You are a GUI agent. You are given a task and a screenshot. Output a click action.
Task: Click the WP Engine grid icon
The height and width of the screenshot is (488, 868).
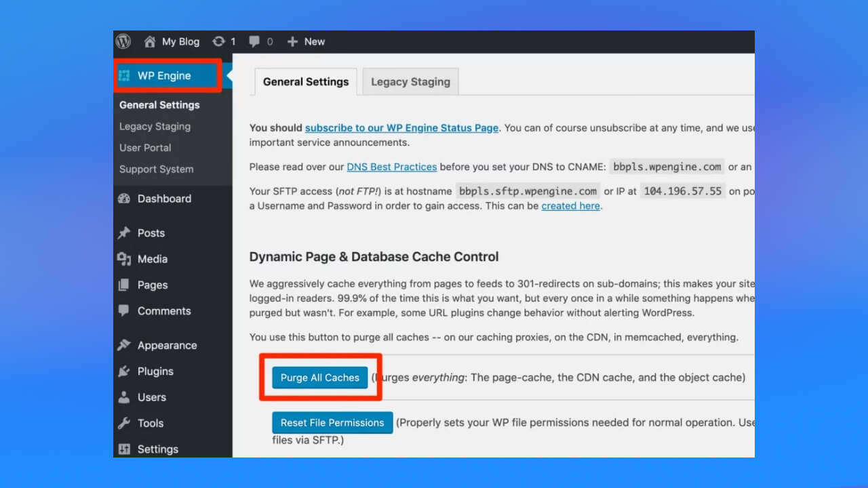pos(124,76)
